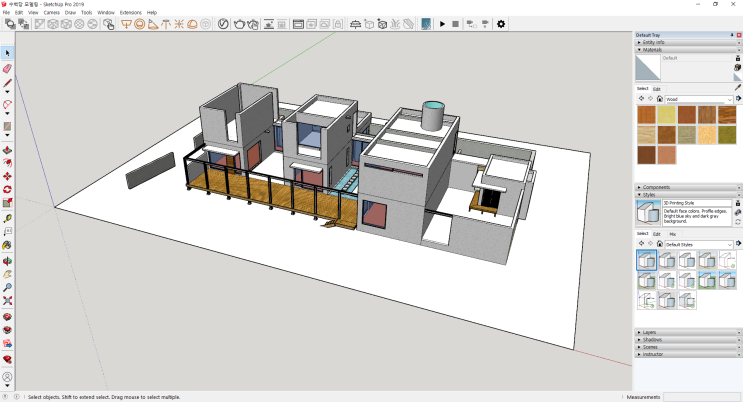Collapse the Styles panel

688,194
